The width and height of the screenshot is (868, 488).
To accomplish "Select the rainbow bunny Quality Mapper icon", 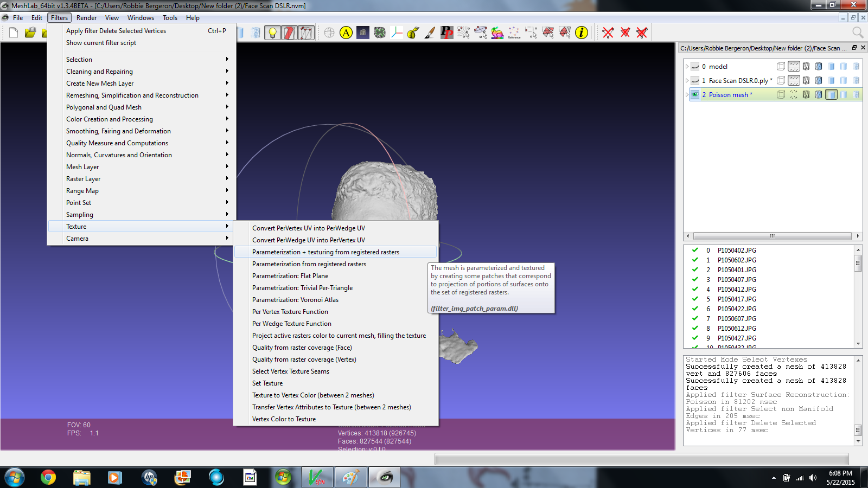I will tap(497, 33).
